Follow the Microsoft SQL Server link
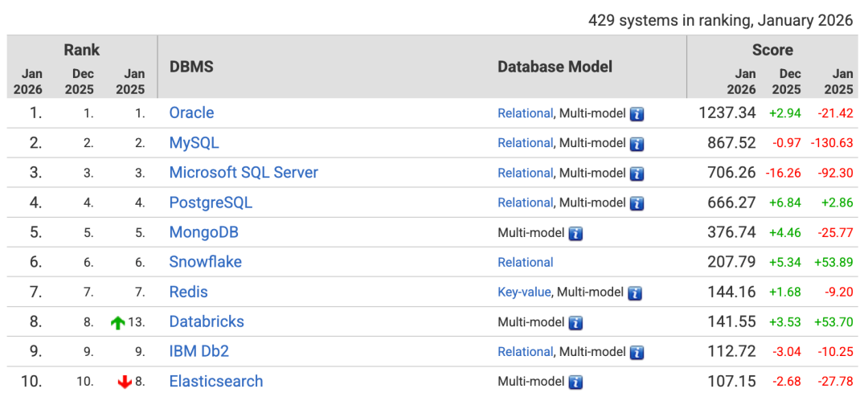Screen dimensions: 868x397 click(x=244, y=173)
